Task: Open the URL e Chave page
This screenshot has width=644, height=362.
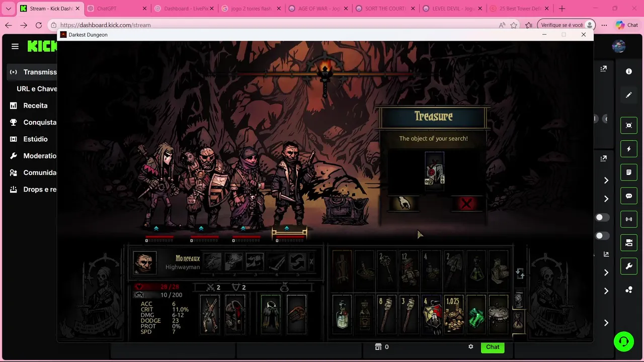Action: coord(37,88)
